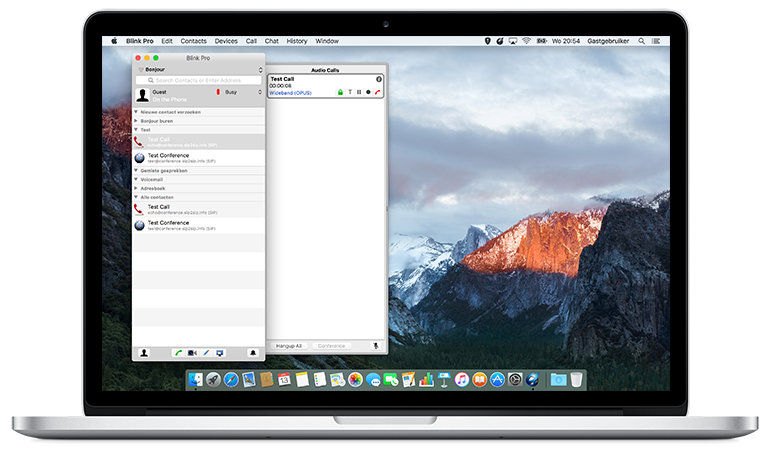Toggle the microphone mute button
This screenshot has width=765, height=450.
tap(376, 346)
